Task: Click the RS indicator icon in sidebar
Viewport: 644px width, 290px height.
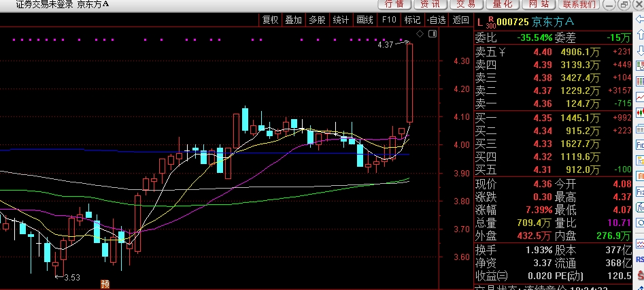Action: 640,259
